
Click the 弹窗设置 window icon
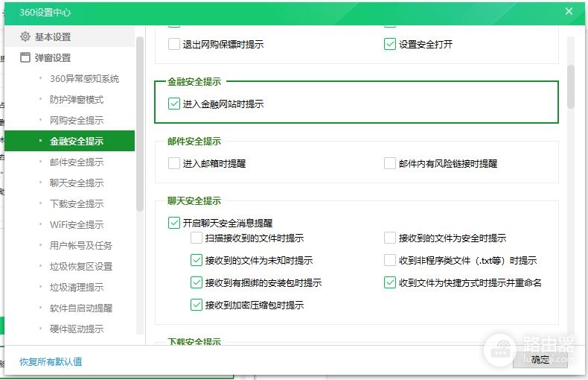pos(25,57)
